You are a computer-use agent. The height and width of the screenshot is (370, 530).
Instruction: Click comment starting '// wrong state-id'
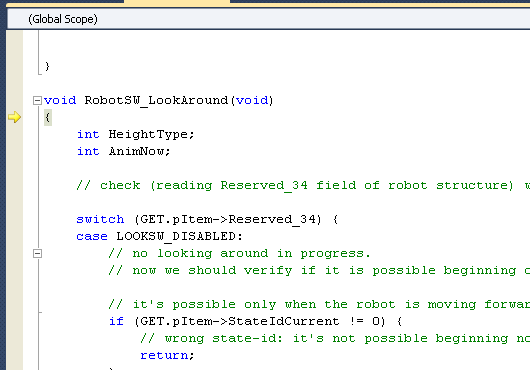click(x=335, y=338)
